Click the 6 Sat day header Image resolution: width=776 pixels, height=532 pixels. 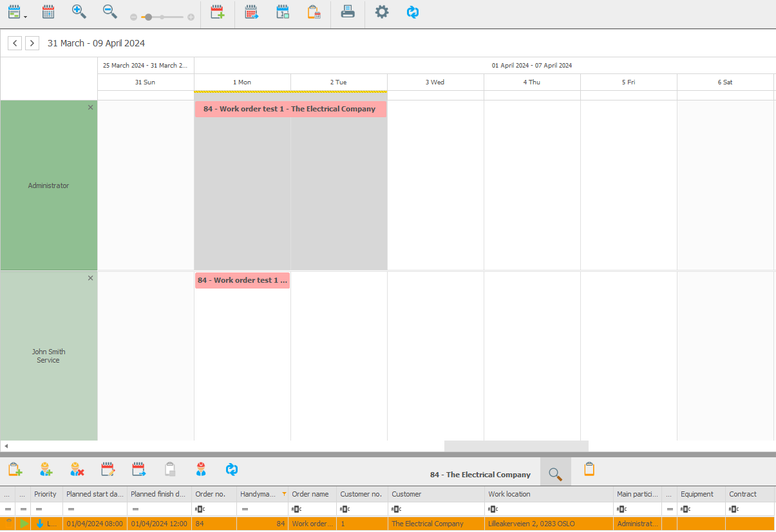point(725,82)
